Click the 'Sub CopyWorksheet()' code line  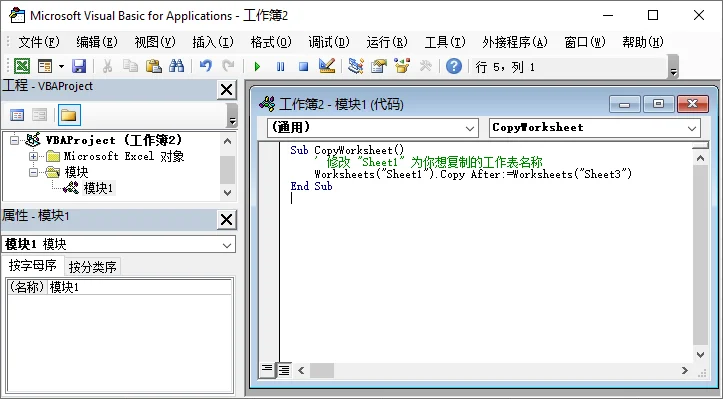coord(347,150)
